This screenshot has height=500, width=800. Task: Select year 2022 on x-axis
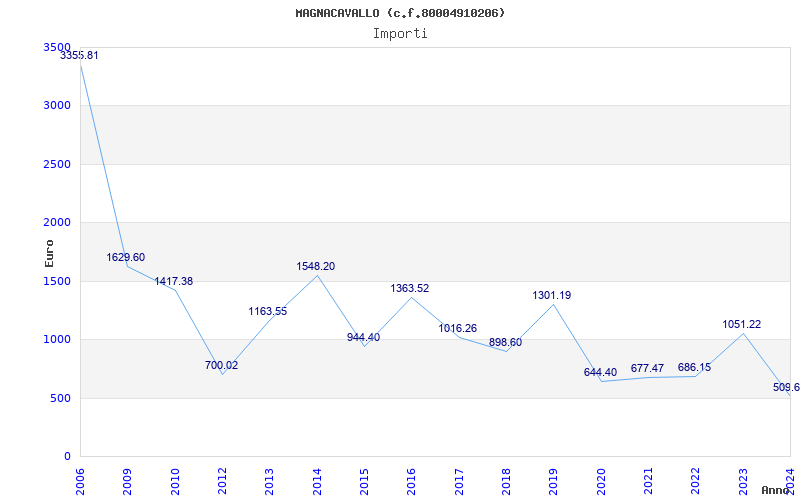(x=696, y=480)
